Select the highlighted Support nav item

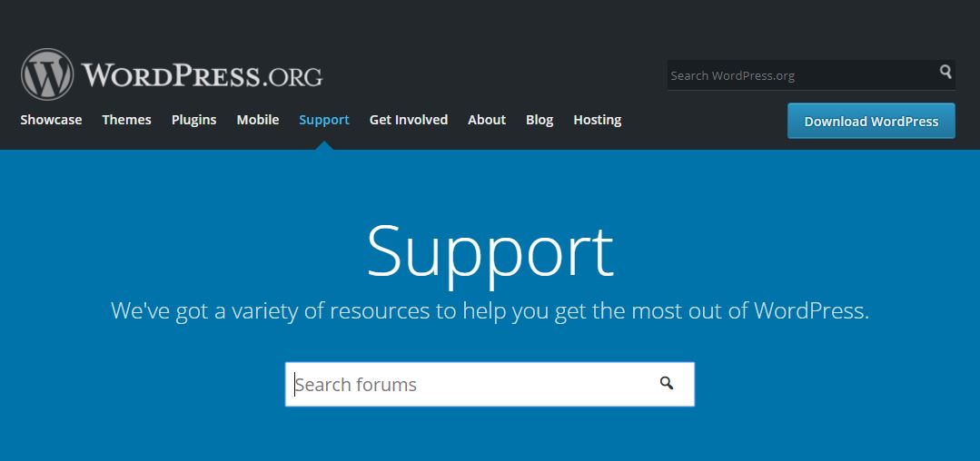tap(323, 120)
